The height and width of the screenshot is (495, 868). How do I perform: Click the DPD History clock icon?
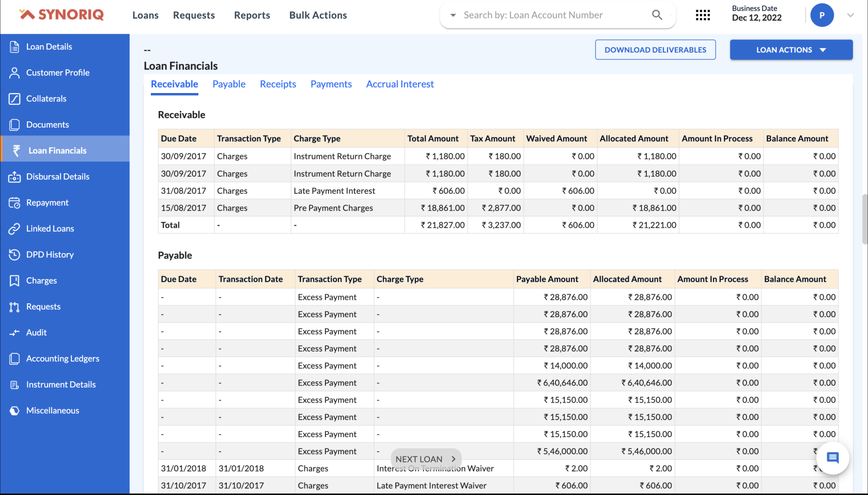(14, 255)
